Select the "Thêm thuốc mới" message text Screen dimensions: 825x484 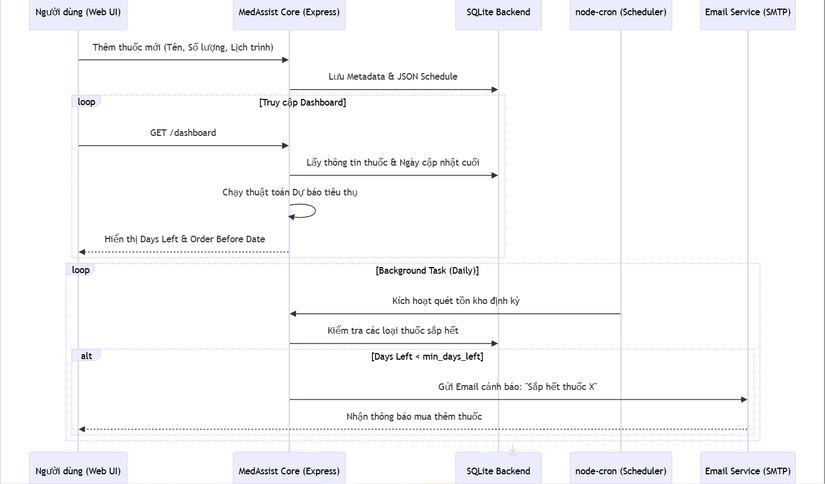point(183,47)
